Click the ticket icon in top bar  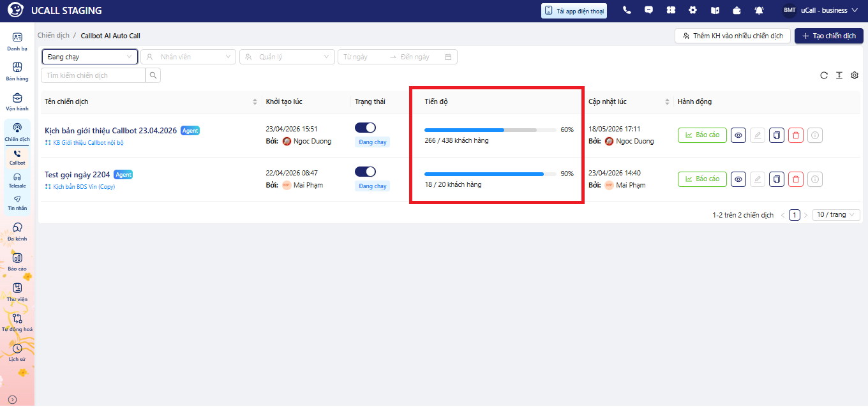(671, 10)
